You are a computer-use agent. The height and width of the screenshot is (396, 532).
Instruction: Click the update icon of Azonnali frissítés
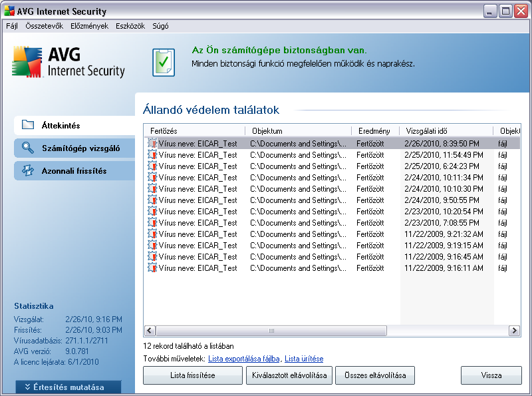pos(28,170)
